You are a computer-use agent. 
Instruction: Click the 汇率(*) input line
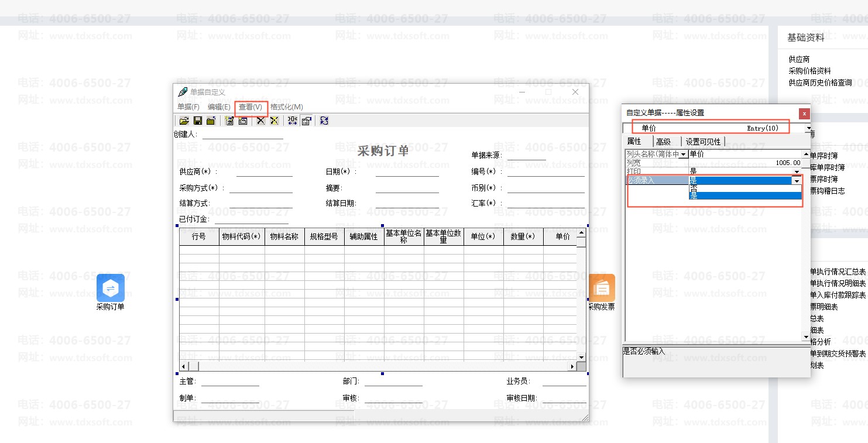tap(545, 204)
